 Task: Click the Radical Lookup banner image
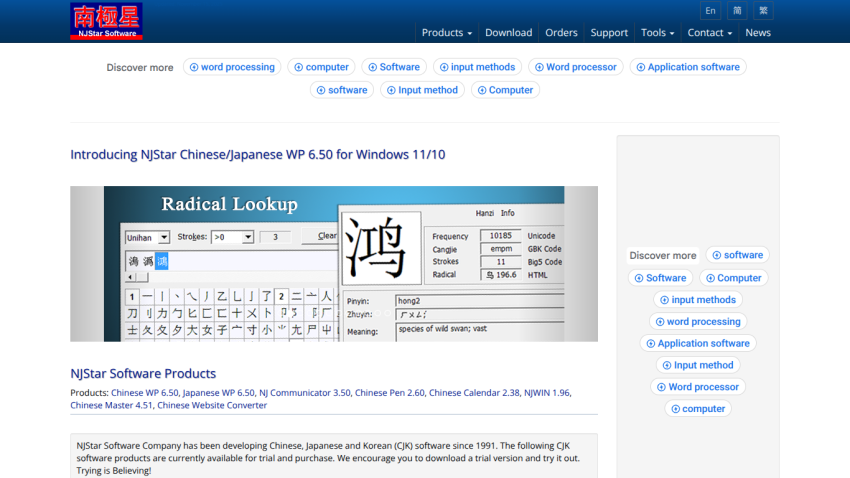pos(334,264)
